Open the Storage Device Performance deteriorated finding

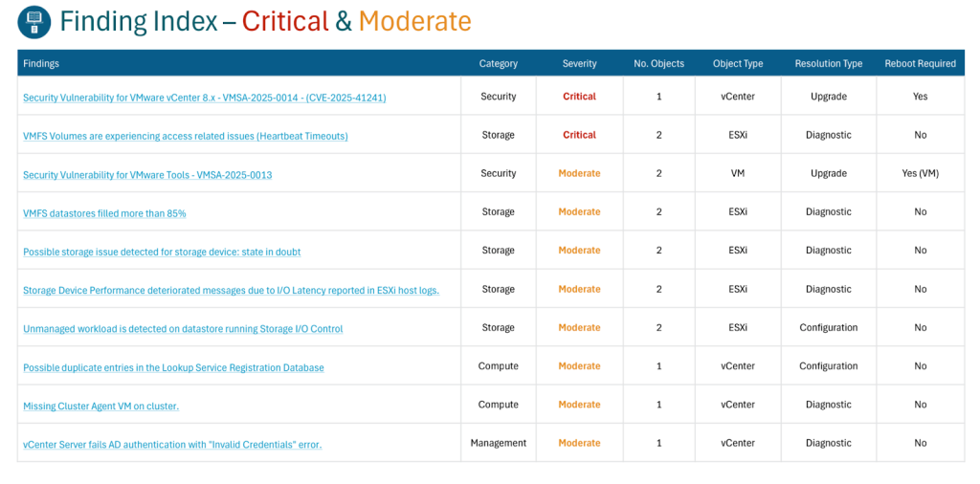[232, 291]
